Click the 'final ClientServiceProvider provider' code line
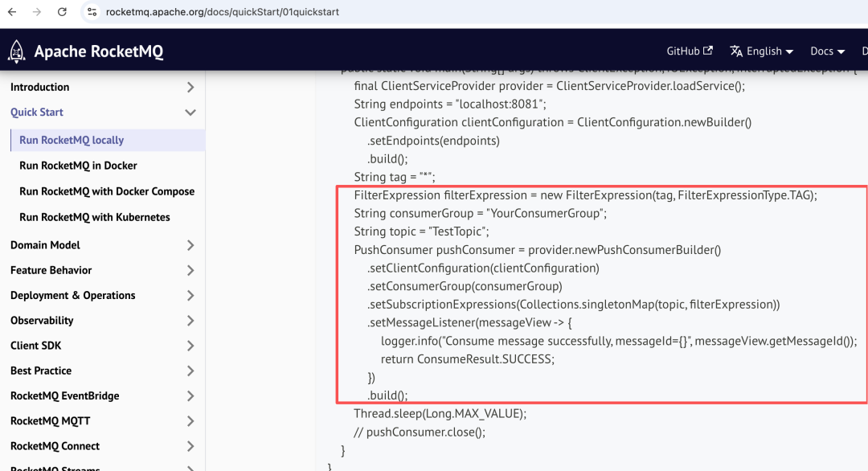Screen dimensions: 868x471 tap(550, 86)
